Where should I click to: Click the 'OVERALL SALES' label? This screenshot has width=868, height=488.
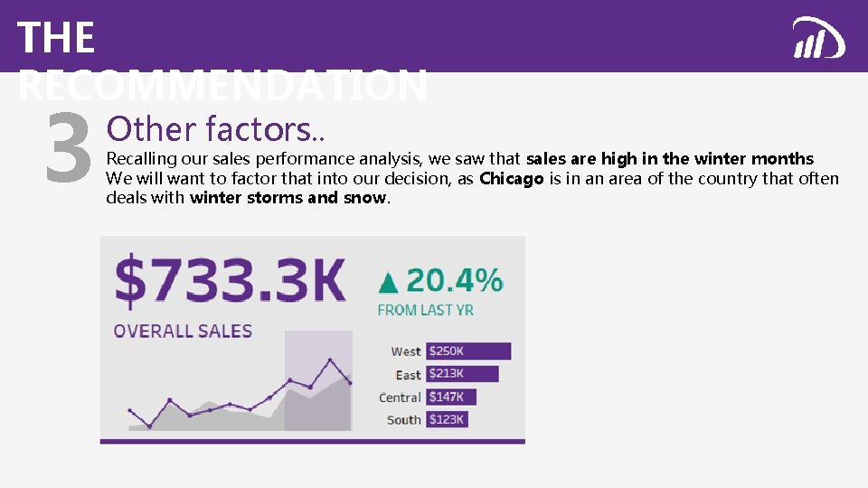183,331
